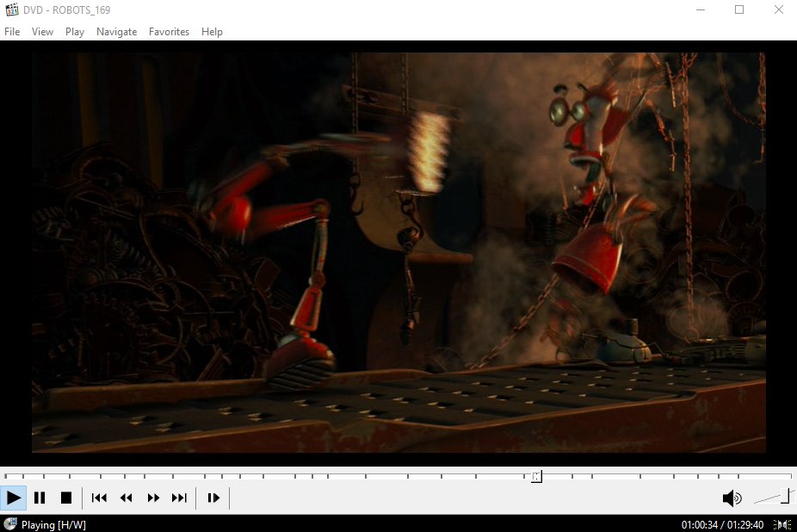This screenshot has width=797, height=532.
Task: Skip to the next chapter
Action: pyautogui.click(x=179, y=498)
